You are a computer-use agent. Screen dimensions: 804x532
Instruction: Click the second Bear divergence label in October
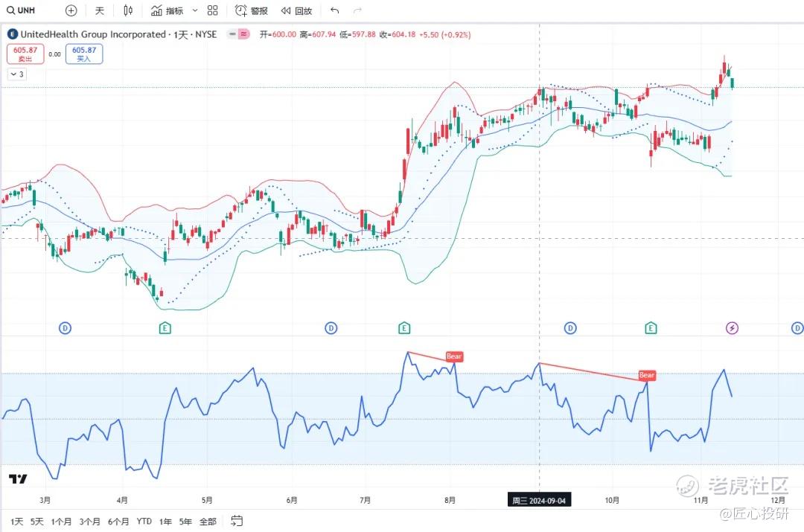tap(647, 375)
